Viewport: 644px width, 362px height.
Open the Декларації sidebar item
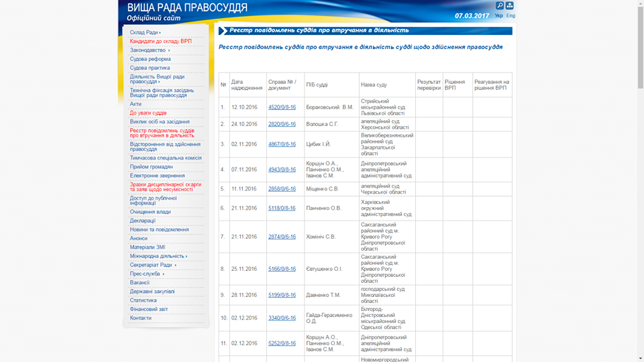(143, 221)
